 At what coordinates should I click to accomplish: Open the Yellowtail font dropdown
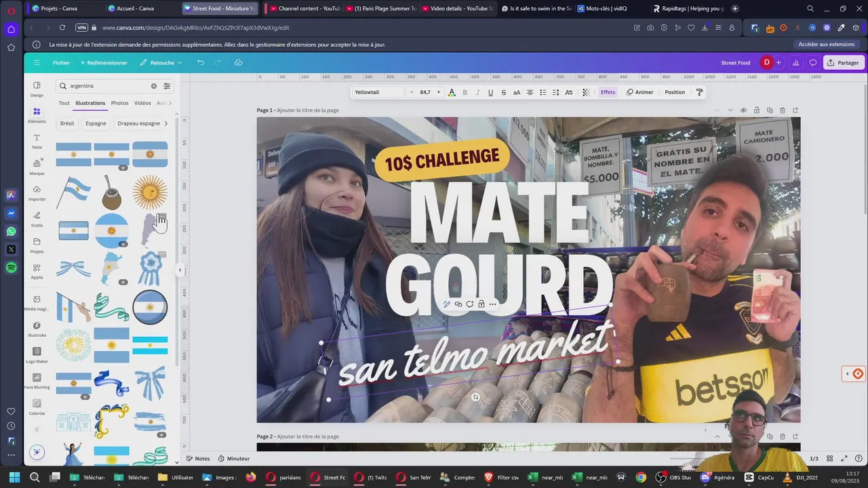pos(378,92)
